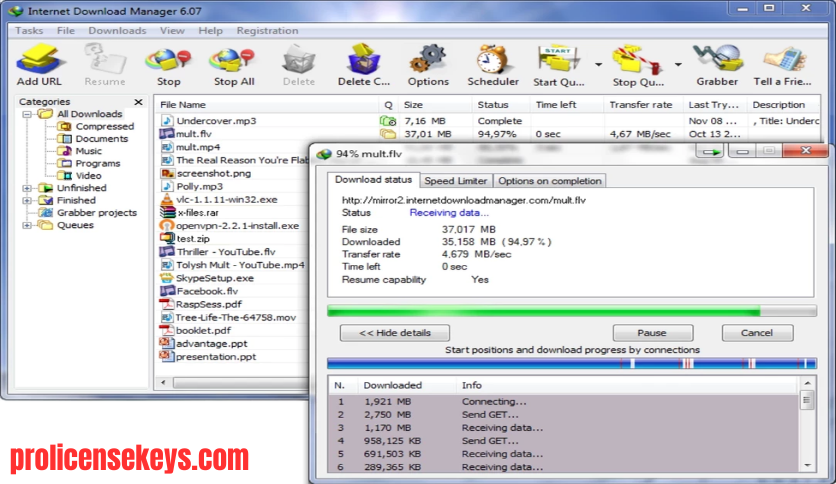Select the presentation.ppt file row
The image size is (836, 484).
pos(232,357)
